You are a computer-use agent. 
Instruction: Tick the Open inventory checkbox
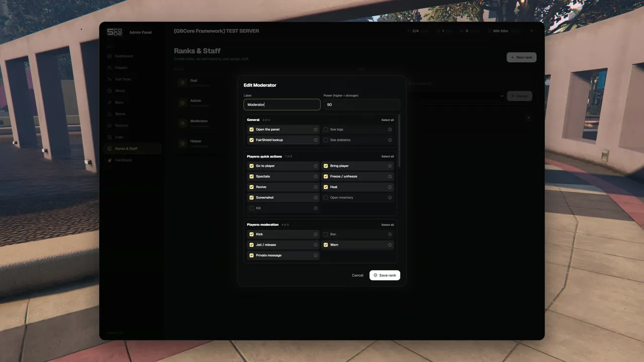326,198
